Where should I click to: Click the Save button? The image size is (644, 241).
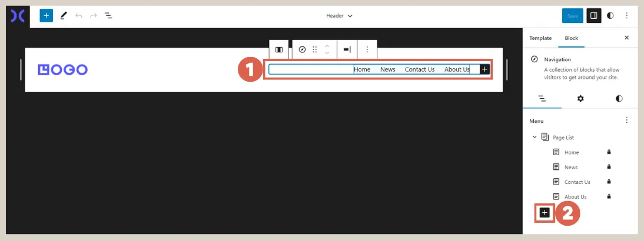pyautogui.click(x=572, y=16)
